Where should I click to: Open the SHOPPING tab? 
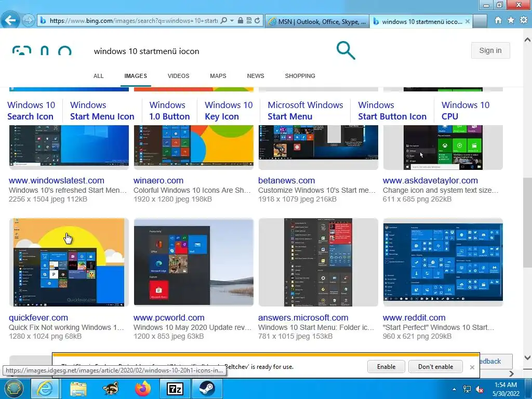300,76
